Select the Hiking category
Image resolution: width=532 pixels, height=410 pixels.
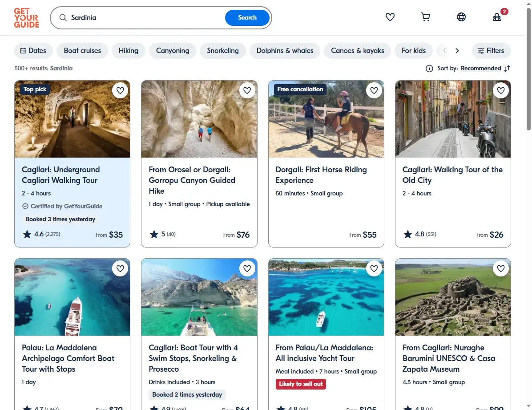point(128,51)
